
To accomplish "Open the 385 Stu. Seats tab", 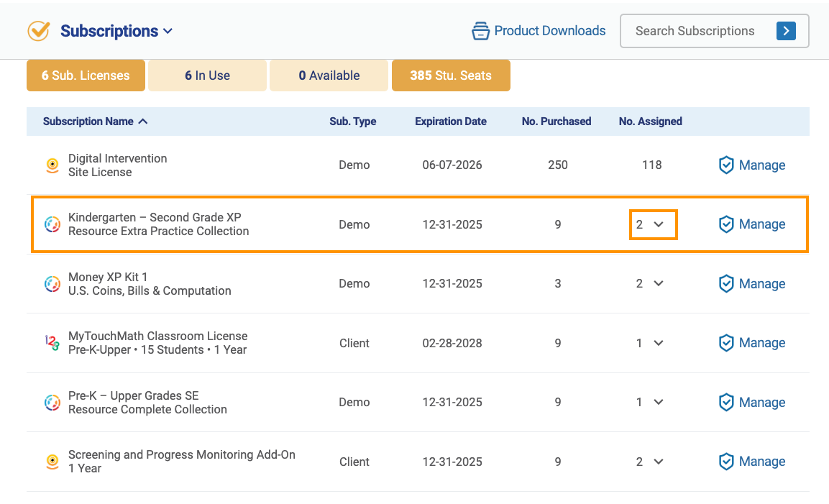I will tap(451, 75).
